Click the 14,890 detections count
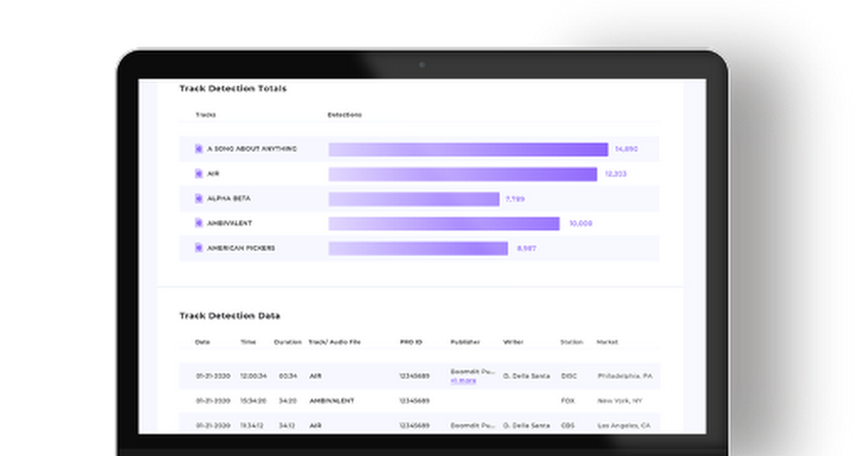The image size is (868, 456). coord(626,149)
